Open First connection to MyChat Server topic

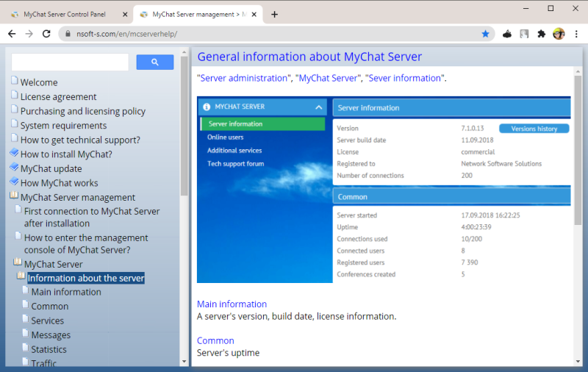92,218
